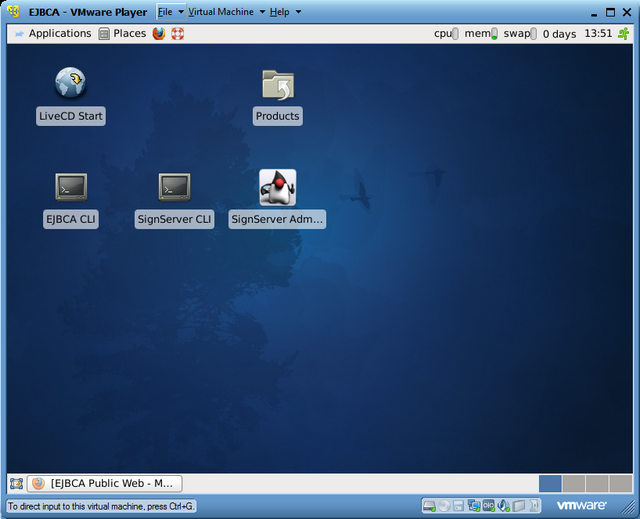
Task: Expand the Virtual Machine dropdown arrow
Action: pyautogui.click(x=262, y=12)
